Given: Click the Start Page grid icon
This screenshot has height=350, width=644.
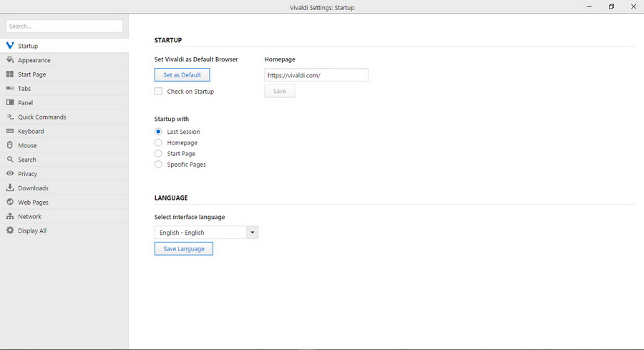Looking at the screenshot, I should point(10,74).
